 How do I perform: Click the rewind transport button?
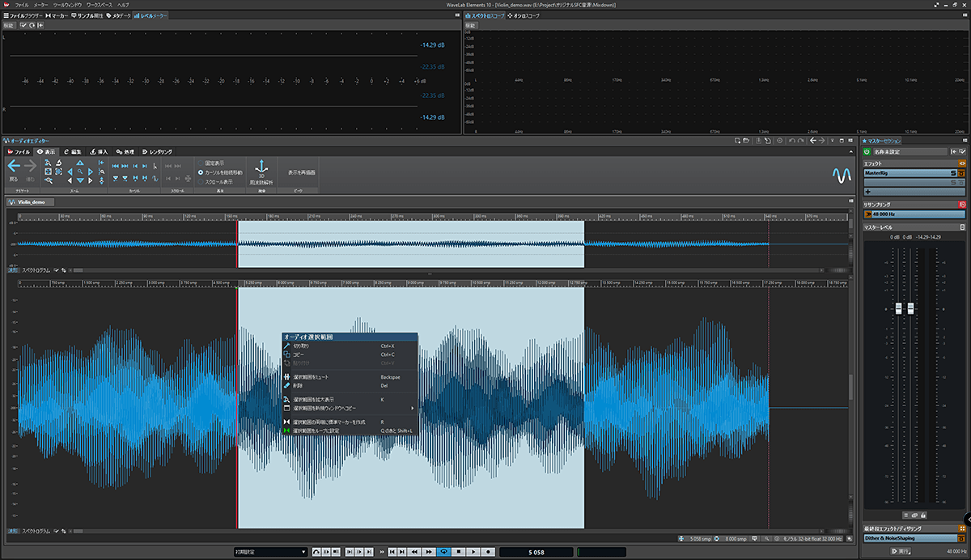[415, 552]
